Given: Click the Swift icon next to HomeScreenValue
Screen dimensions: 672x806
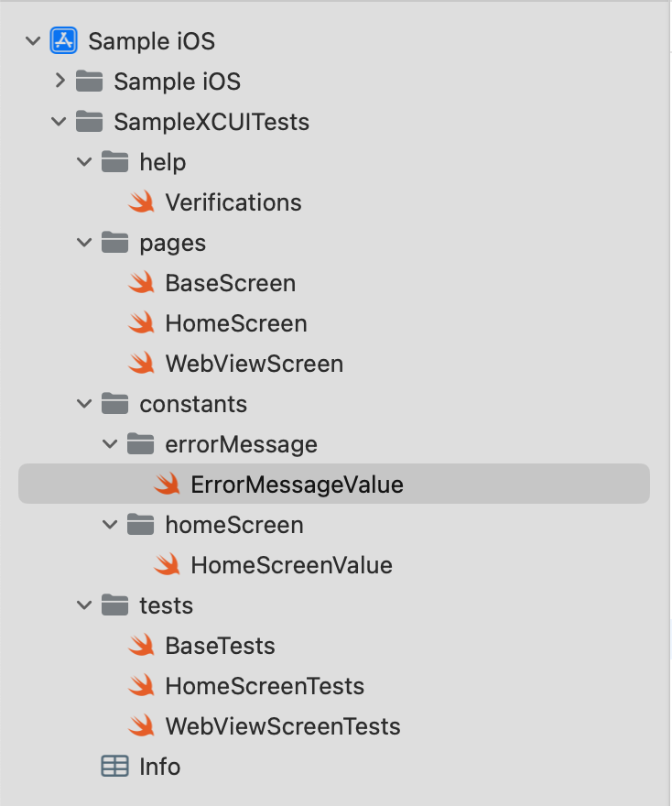Looking at the screenshot, I should click(x=167, y=565).
